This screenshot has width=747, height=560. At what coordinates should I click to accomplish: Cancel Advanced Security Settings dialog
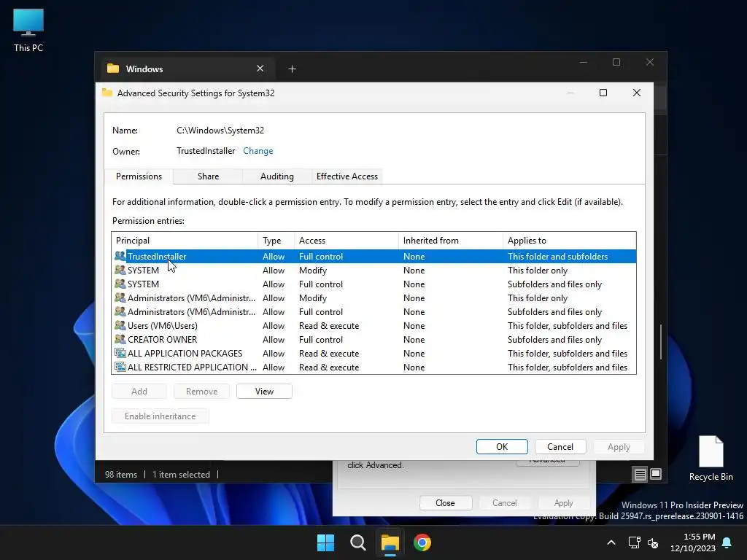click(x=560, y=447)
